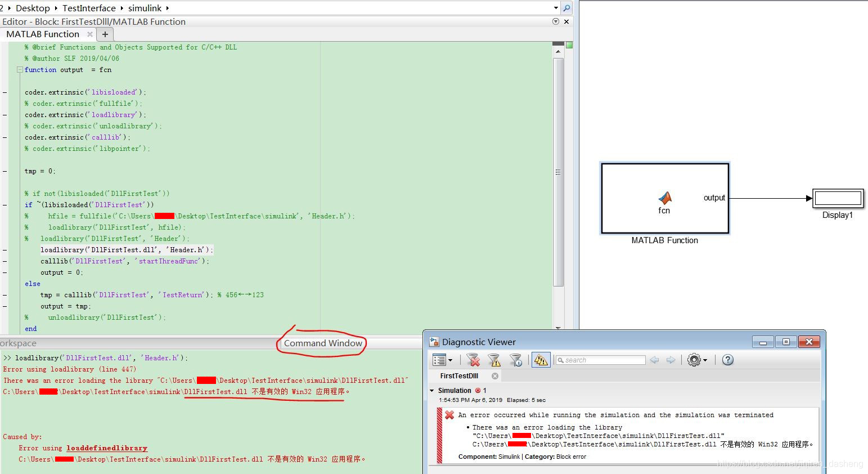Select the Display1 block in Simulink
This screenshot has width=868, height=474.
[x=838, y=198]
